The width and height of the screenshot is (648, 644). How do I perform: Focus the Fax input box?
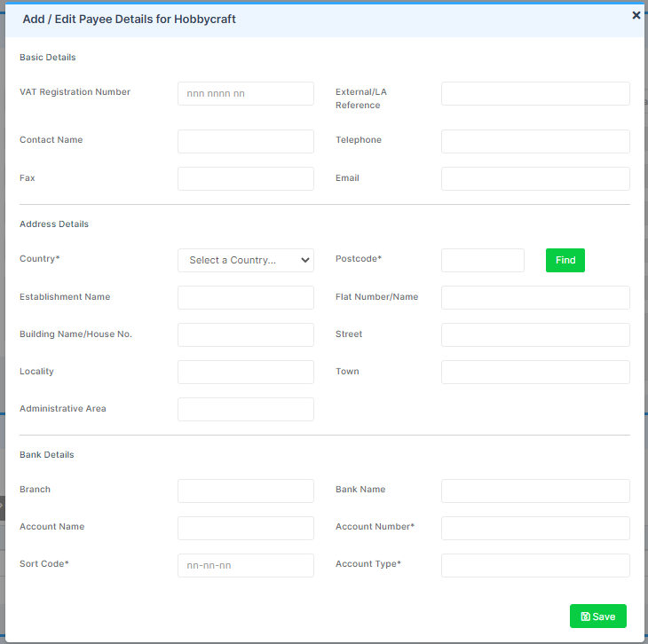[x=246, y=178]
